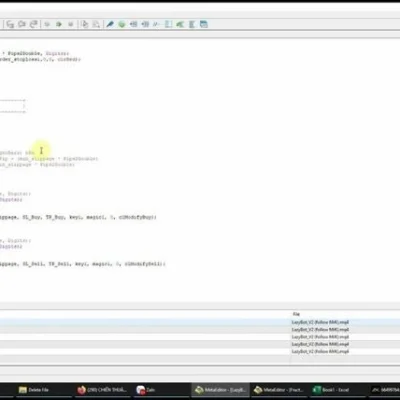Viewport: 400px width, 400px height.
Task: Click the page icon with an arrow
Action: [x=85, y=24]
